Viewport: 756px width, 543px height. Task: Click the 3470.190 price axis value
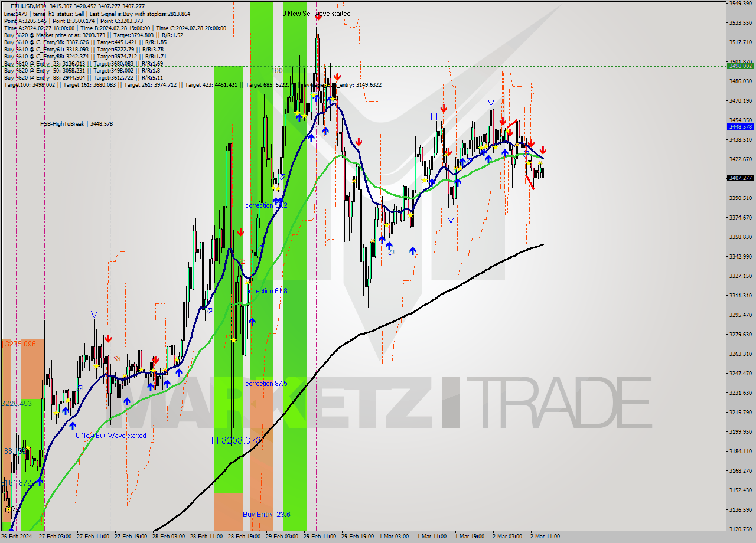tap(740, 101)
